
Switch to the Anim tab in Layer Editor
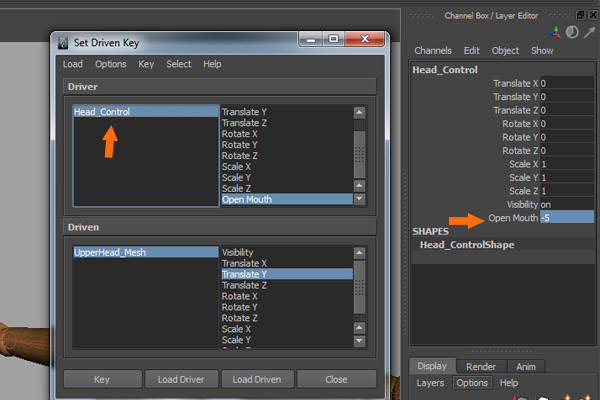point(526,367)
